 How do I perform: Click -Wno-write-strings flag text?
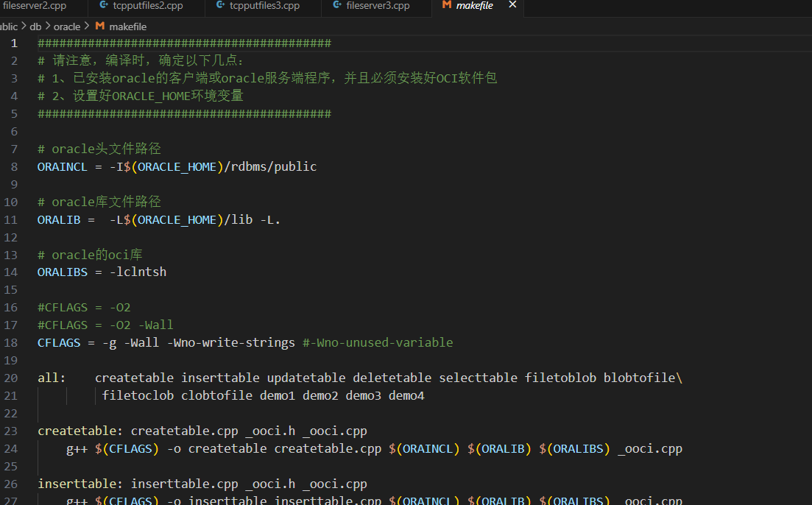pos(231,343)
